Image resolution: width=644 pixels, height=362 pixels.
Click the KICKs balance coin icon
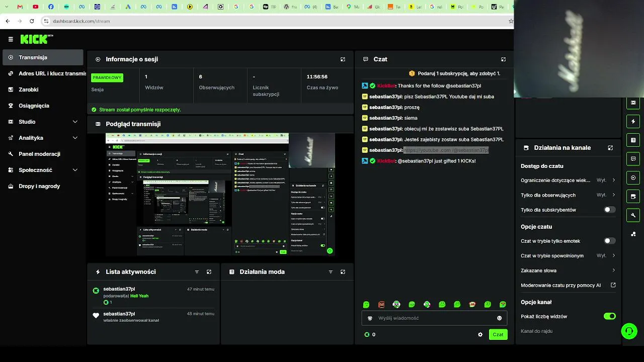tap(367, 335)
